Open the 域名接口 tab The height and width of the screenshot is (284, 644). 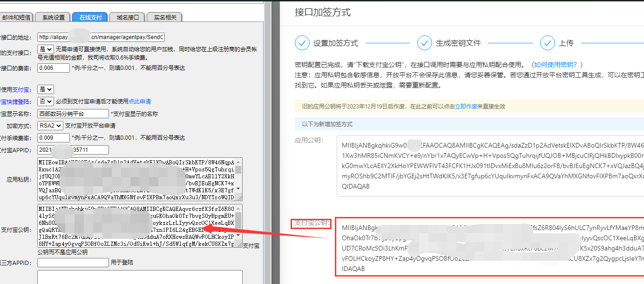click(128, 18)
